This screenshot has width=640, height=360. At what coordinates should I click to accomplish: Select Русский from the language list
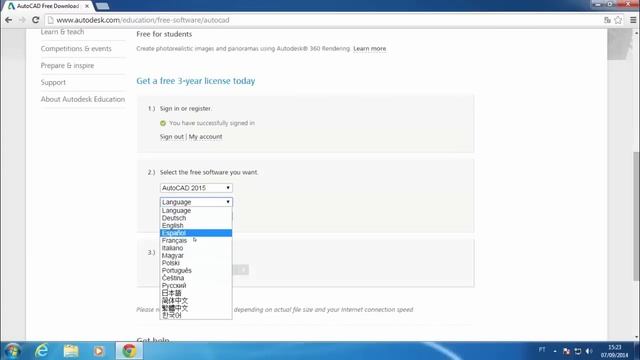pos(196,285)
